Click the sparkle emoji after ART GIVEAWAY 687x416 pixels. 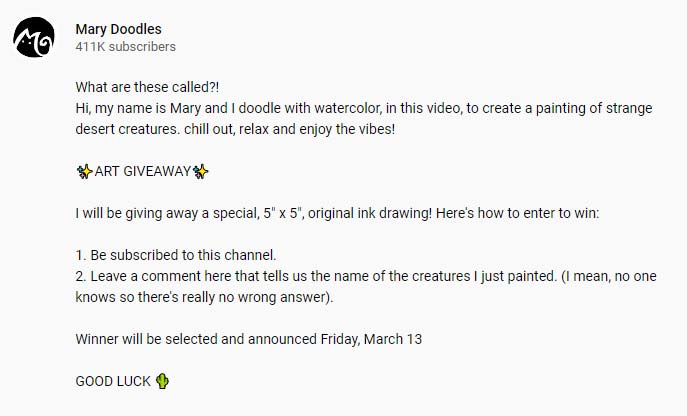tap(201, 171)
